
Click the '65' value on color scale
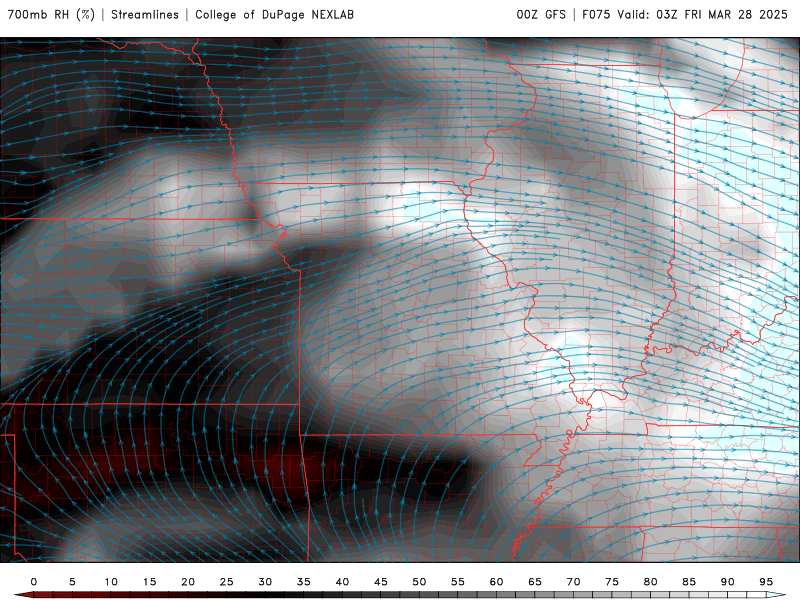tap(535, 582)
